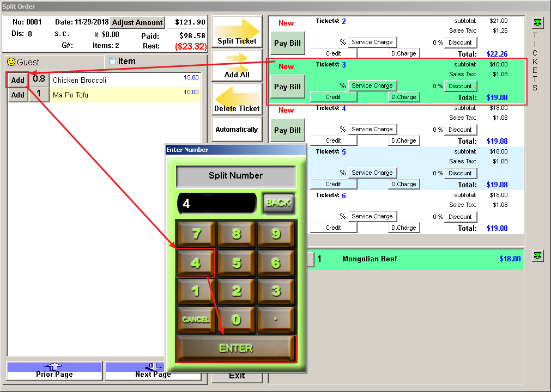Open Discount for Ticket 6
The width and height of the screenshot is (551, 392).
[x=461, y=217]
